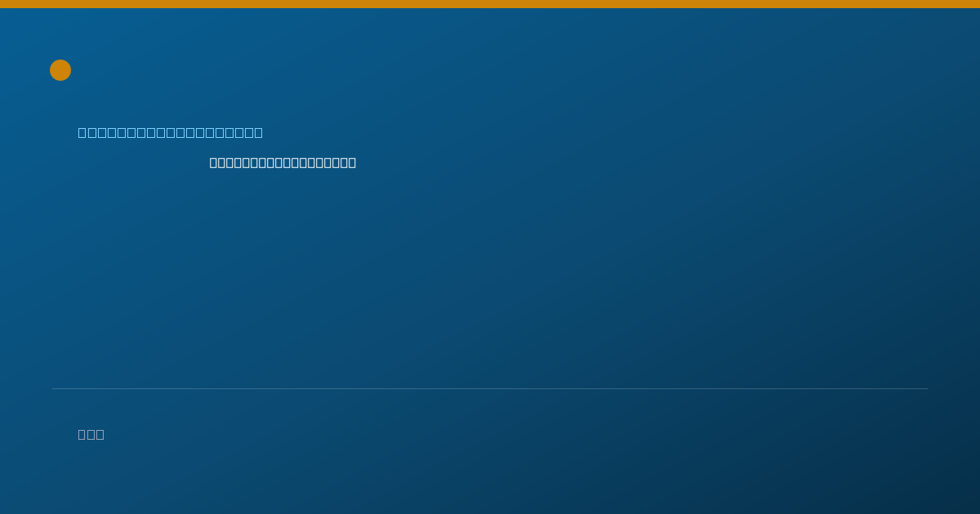Click middle box of gray footer text
Image resolution: width=980 pixels, height=514 pixels.
pyautogui.click(x=91, y=434)
